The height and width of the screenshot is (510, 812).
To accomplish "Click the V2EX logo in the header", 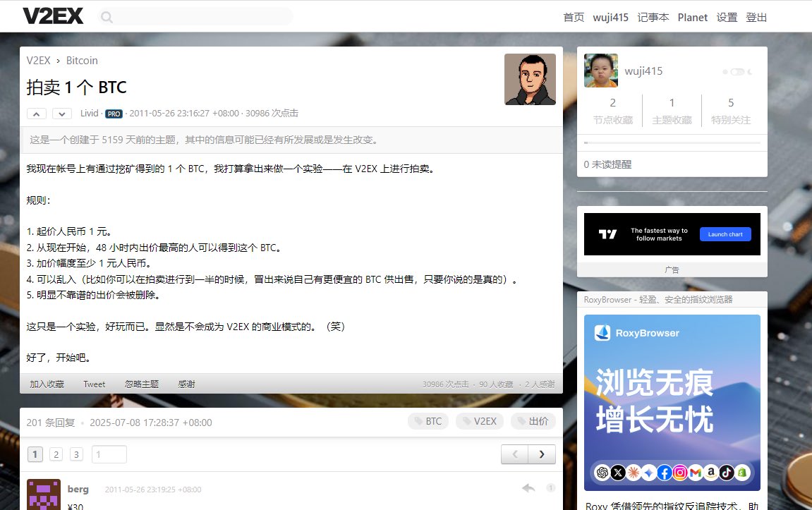I will pyautogui.click(x=53, y=16).
